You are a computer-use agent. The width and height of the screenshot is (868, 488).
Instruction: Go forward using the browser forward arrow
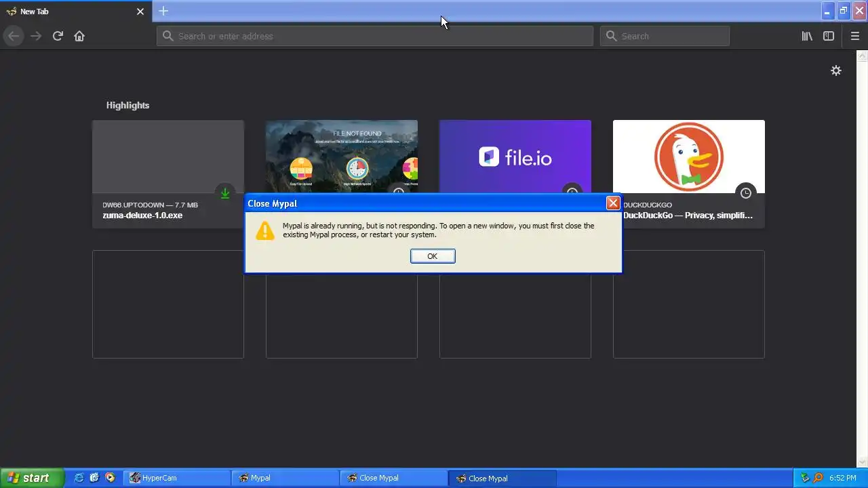point(36,36)
